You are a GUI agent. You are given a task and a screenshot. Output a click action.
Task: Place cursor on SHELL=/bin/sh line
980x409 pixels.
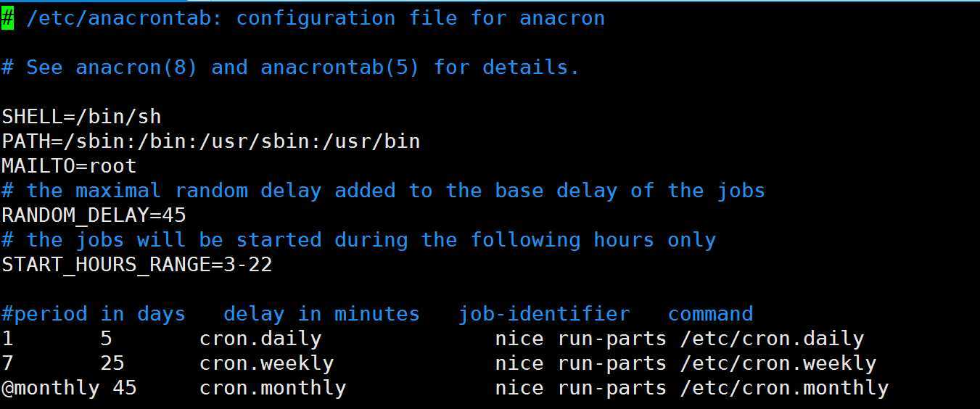point(81,117)
